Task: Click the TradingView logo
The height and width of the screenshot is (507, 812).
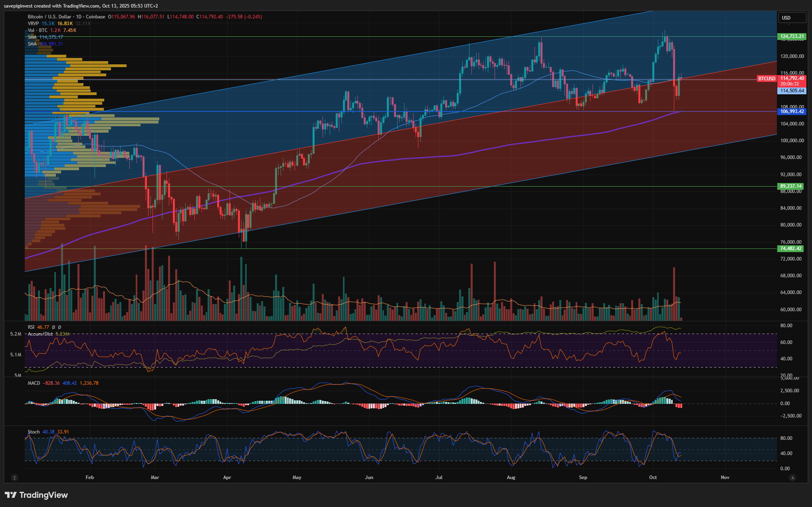Action: tap(36, 495)
